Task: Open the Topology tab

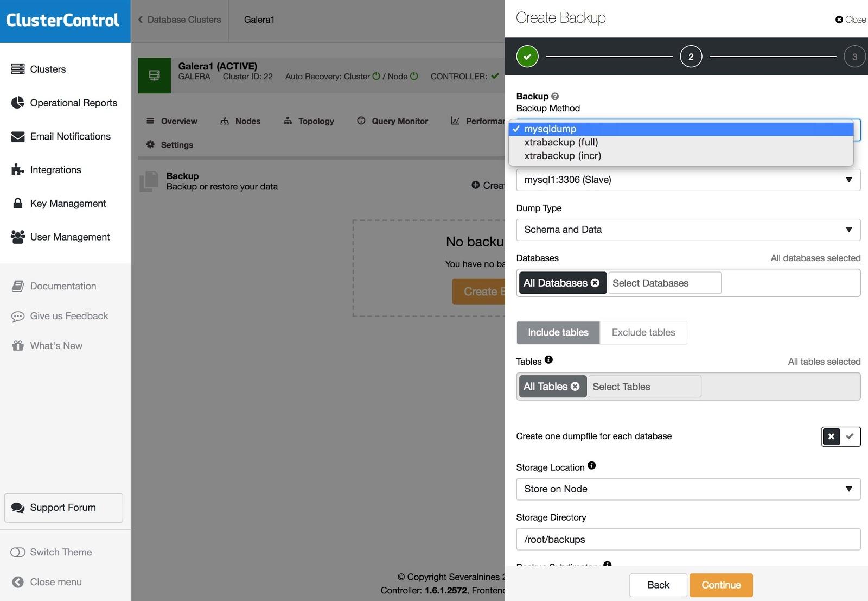Action: pyautogui.click(x=309, y=121)
